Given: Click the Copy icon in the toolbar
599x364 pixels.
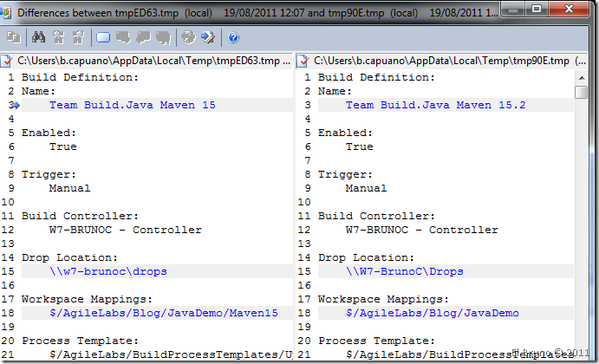Looking at the screenshot, I should pos(14,38).
